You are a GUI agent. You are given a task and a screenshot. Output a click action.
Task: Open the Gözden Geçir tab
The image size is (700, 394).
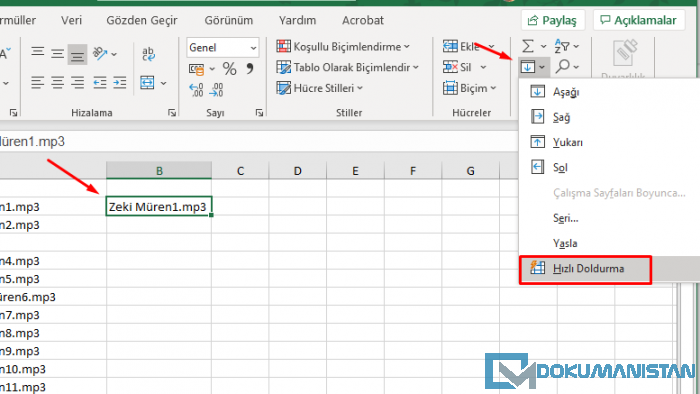(x=142, y=21)
